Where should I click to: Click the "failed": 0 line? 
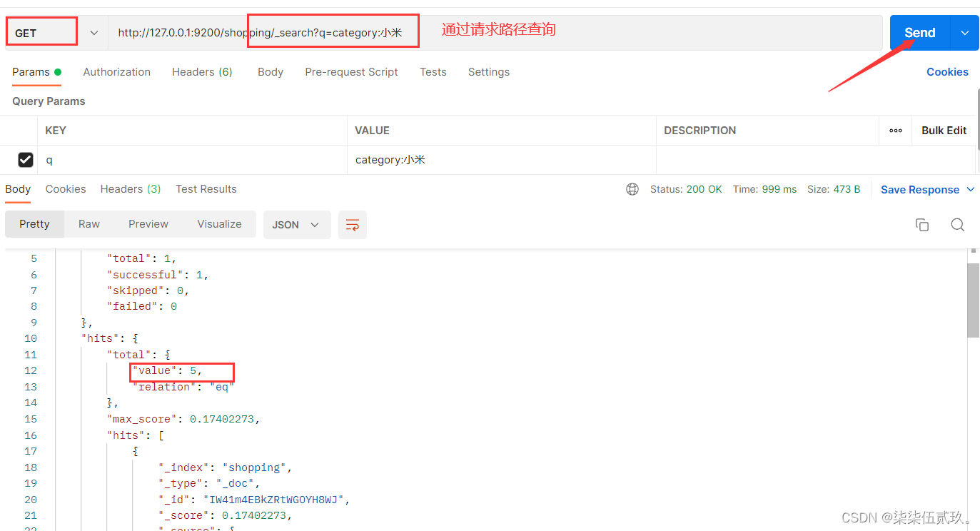142,306
